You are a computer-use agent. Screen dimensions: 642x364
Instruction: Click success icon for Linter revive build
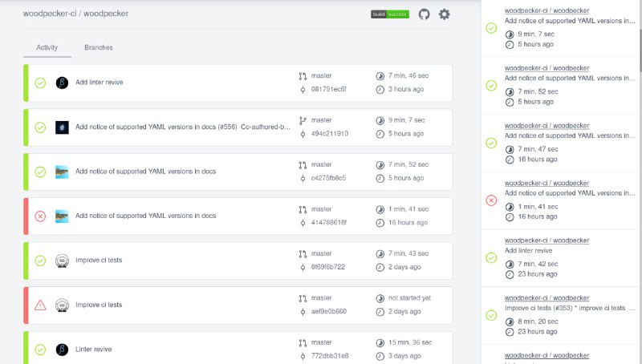pyautogui.click(x=40, y=350)
